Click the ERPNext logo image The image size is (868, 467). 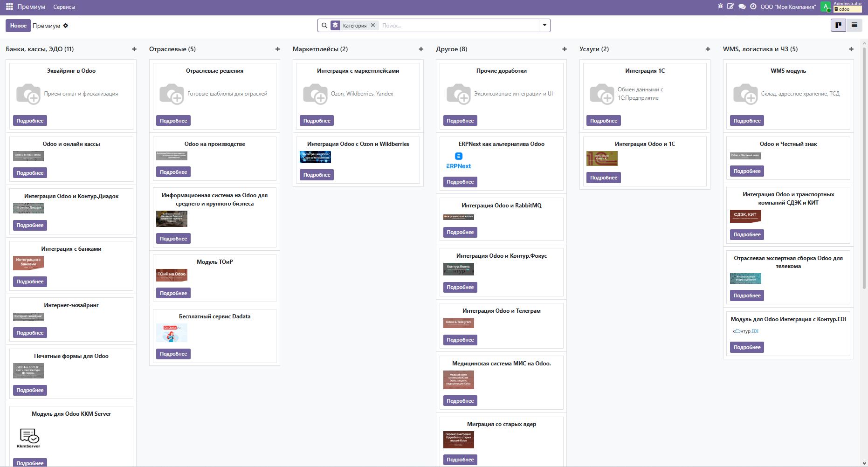point(459,161)
